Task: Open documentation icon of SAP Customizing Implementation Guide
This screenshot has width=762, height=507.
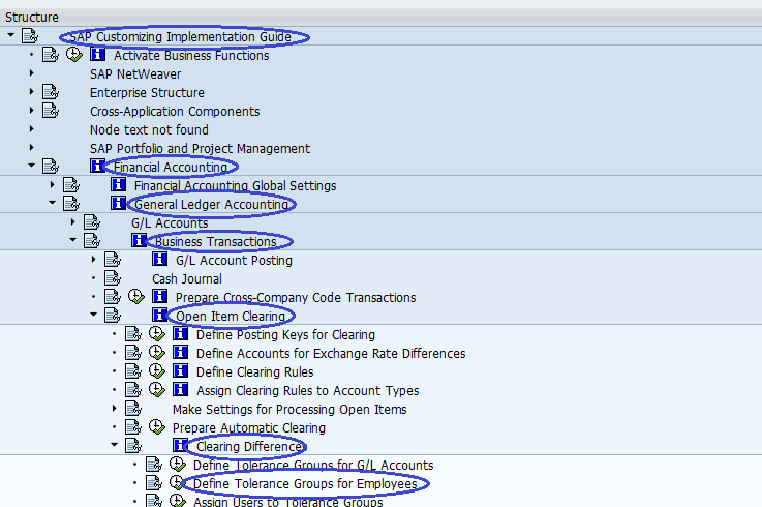Action: [x=30, y=35]
